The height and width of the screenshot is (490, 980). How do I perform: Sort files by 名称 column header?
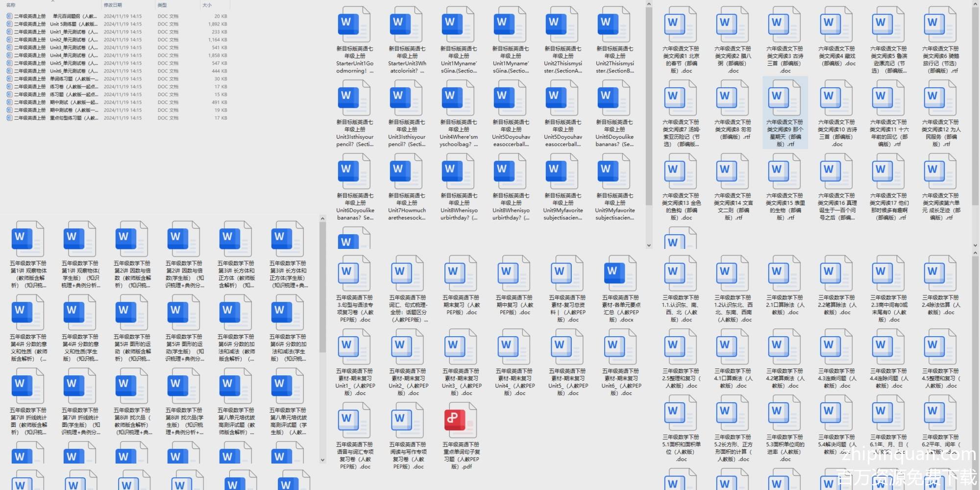tap(11, 5)
